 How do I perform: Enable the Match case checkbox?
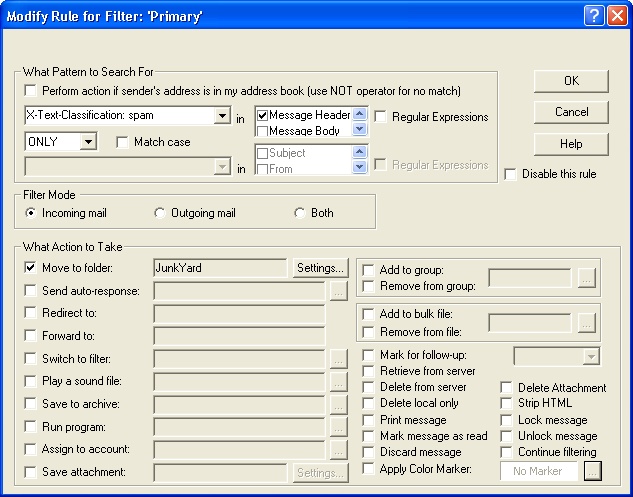point(123,143)
